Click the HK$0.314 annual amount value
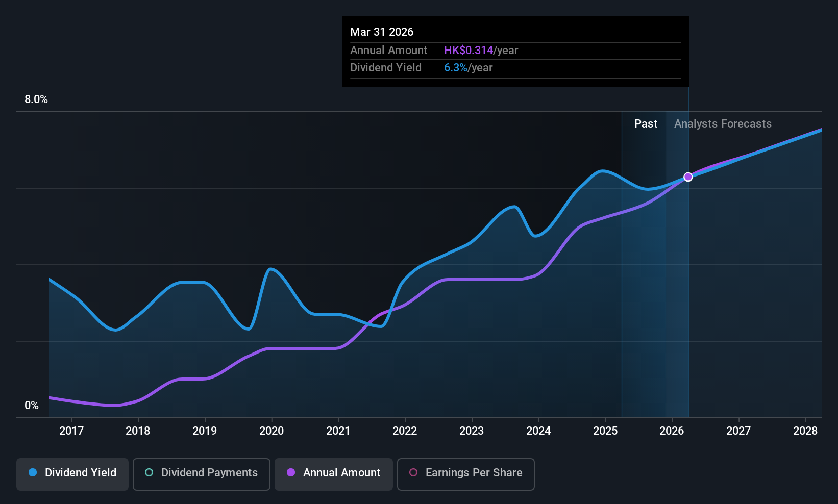Screen dimensions: 838x504 tap(469, 50)
